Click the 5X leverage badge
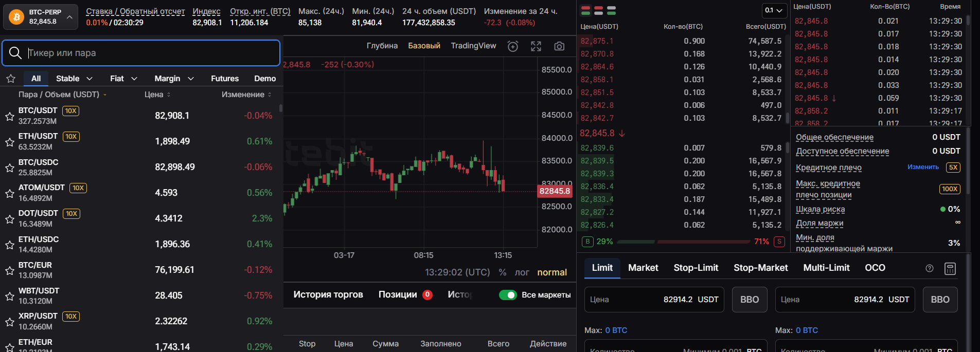The width and height of the screenshot is (980, 352). pyautogui.click(x=953, y=168)
